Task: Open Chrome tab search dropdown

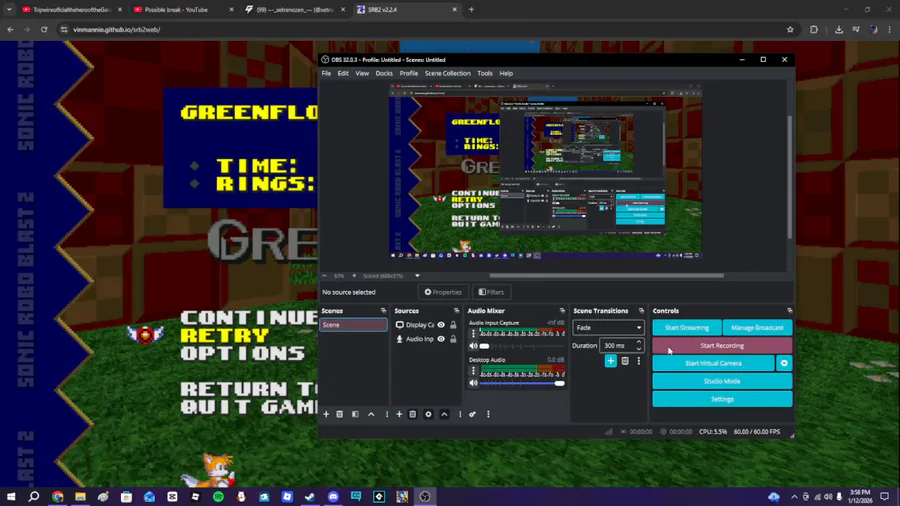Action: [9, 9]
